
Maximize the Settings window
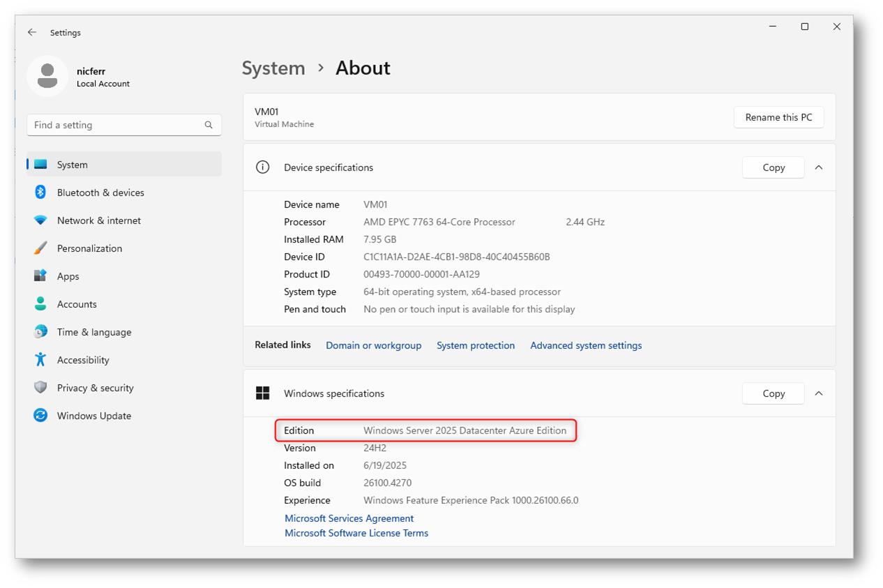click(805, 27)
